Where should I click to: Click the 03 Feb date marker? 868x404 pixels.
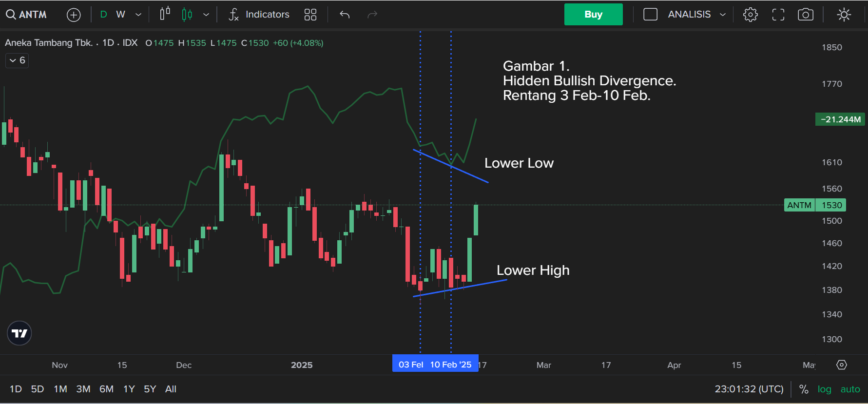click(x=411, y=365)
